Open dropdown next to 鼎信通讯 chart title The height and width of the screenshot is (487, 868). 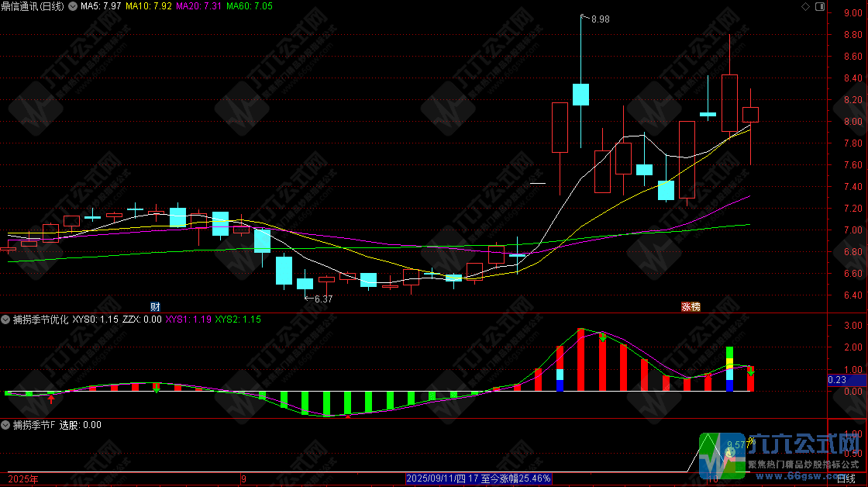(x=73, y=6)
